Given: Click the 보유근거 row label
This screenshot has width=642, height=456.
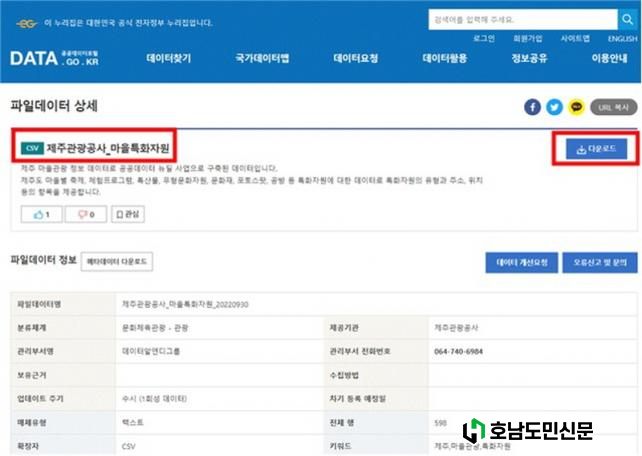Looking at the screenshot, I should [32, 375].
